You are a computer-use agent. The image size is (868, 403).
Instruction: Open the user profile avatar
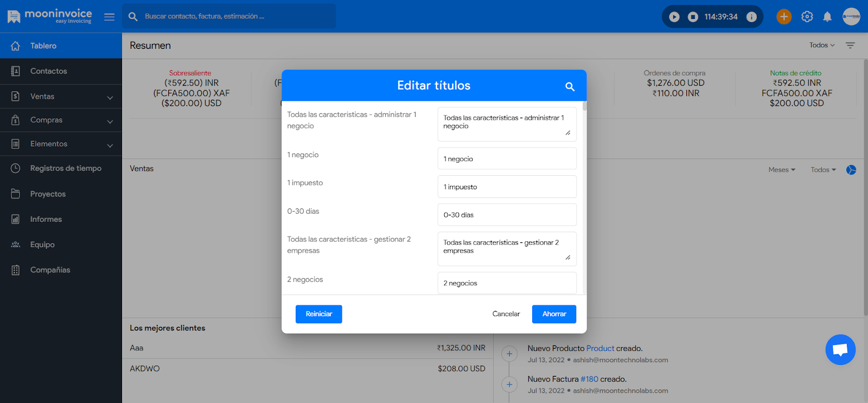pos(851,16)
